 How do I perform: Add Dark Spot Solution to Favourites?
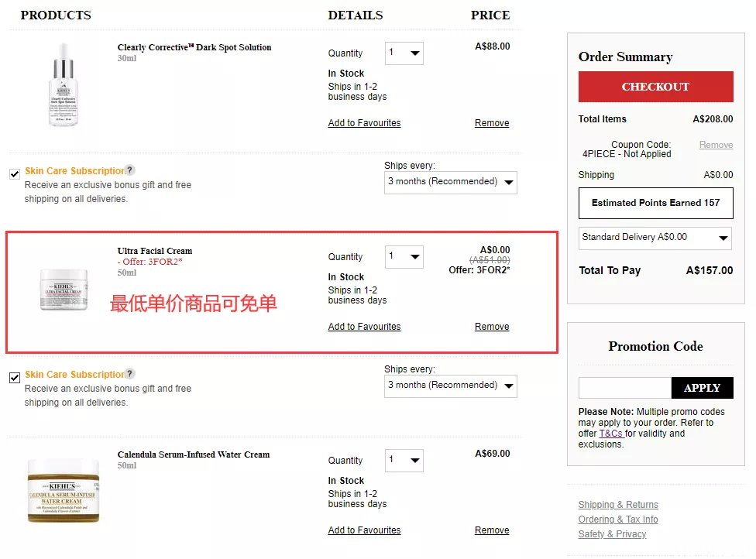pyautogui.click(x=364, y=123)
